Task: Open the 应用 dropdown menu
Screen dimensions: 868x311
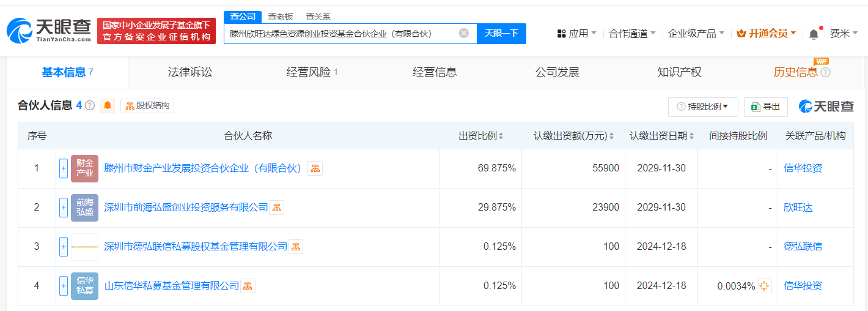Action: (577, 34)
